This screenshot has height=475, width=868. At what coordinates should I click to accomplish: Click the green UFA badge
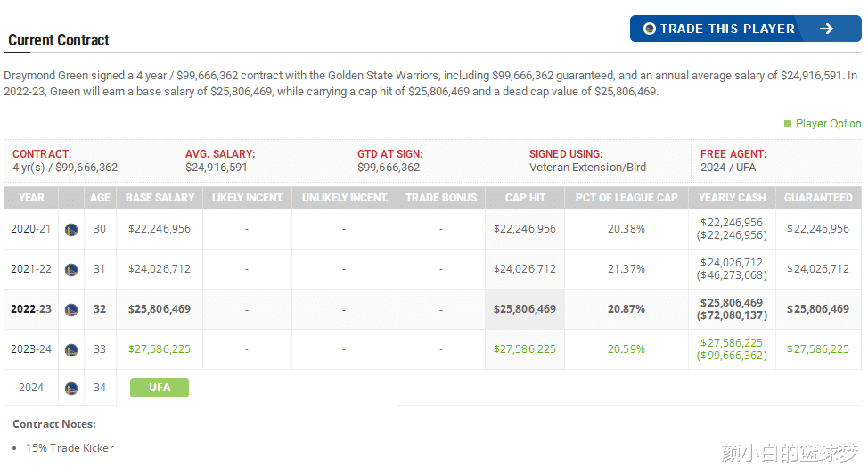pyautogui.click(x=160, y=388)
